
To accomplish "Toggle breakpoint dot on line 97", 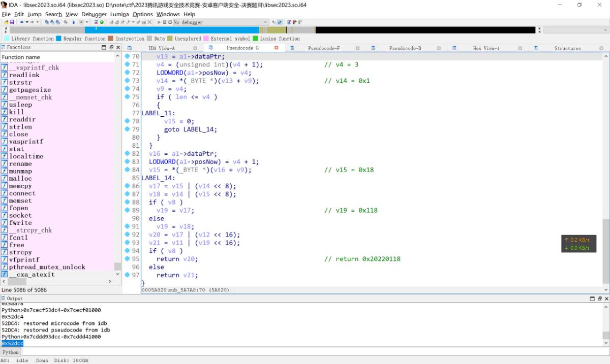I will coord(127,275).
